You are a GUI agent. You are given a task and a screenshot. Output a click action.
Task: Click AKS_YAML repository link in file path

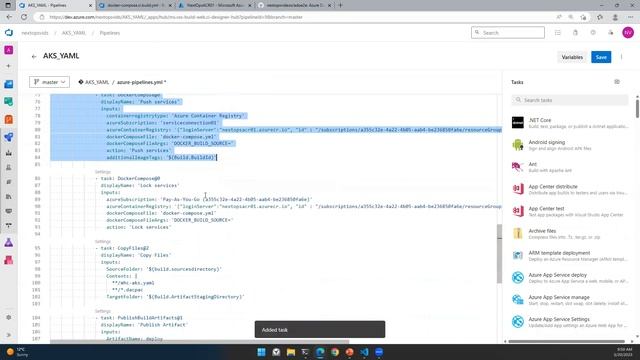pyautogui.click(x=97, y=82)
